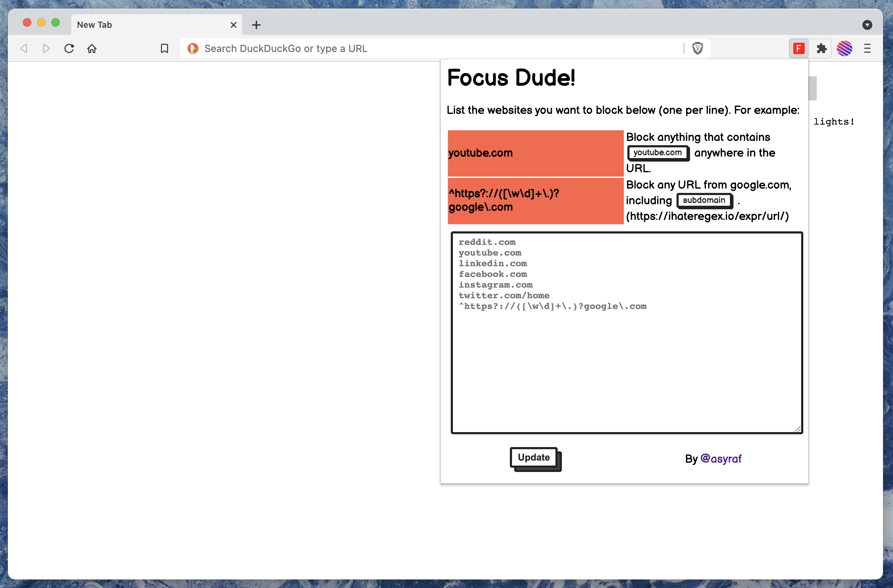Click the forward navigation arrow
The image size is (893, 588).
pos(46,48)
